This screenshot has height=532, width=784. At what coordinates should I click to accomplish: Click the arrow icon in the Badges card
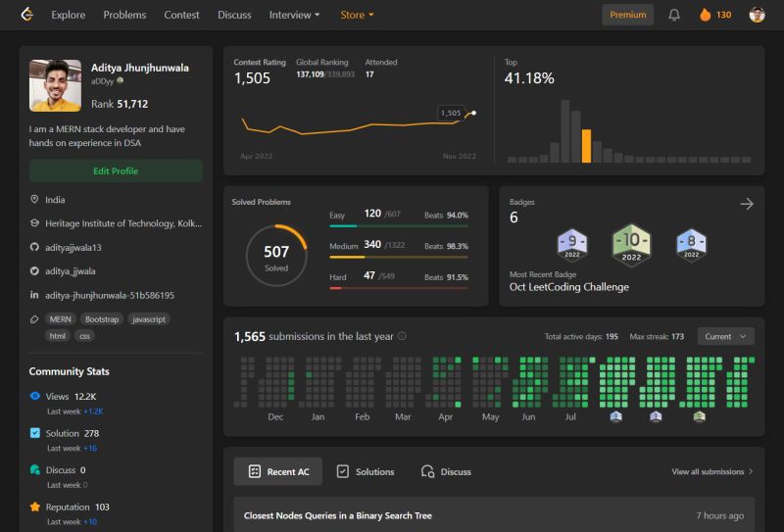click(747, 204)
